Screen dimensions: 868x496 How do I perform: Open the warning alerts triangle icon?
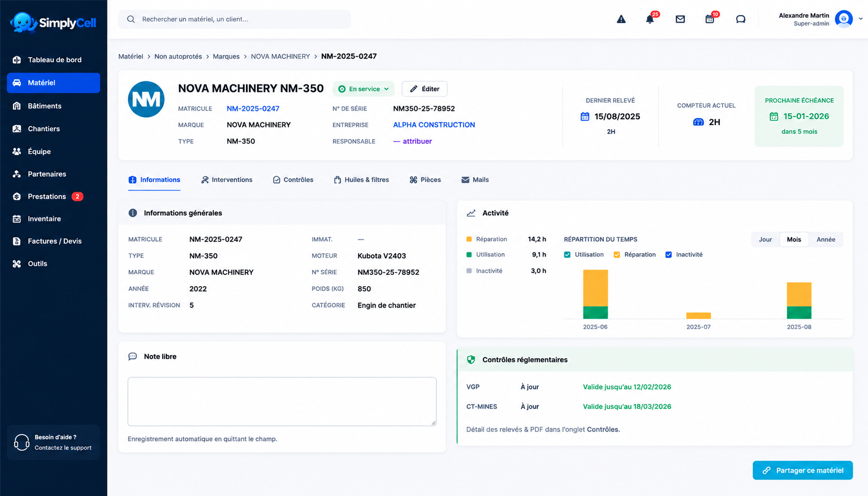coord(621,19)
